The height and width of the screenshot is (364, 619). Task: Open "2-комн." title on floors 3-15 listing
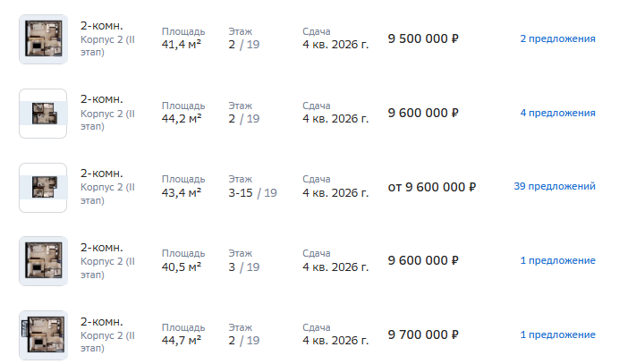[x=101, y=173]
